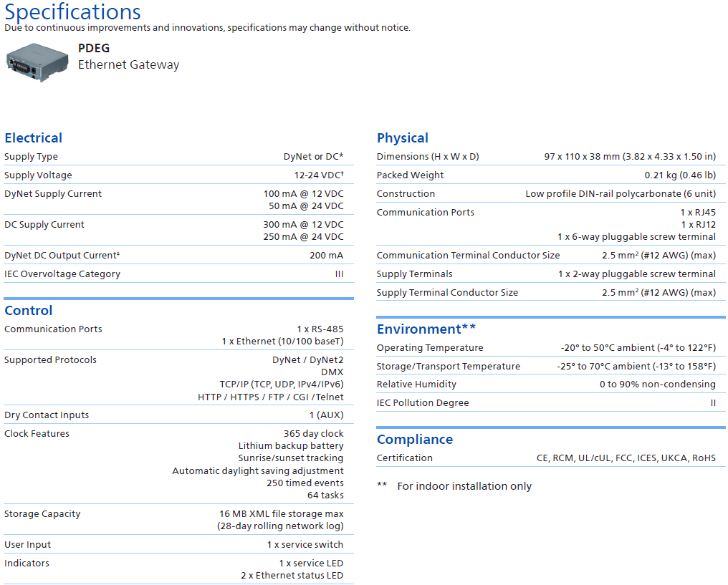Select the Control section heading
Screen dimensions: 728x585
pos(29,311)
